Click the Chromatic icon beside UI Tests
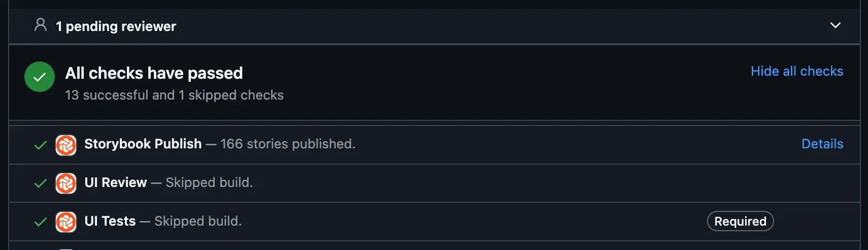This screenshot has width=868, height=250. coord(66,222)
